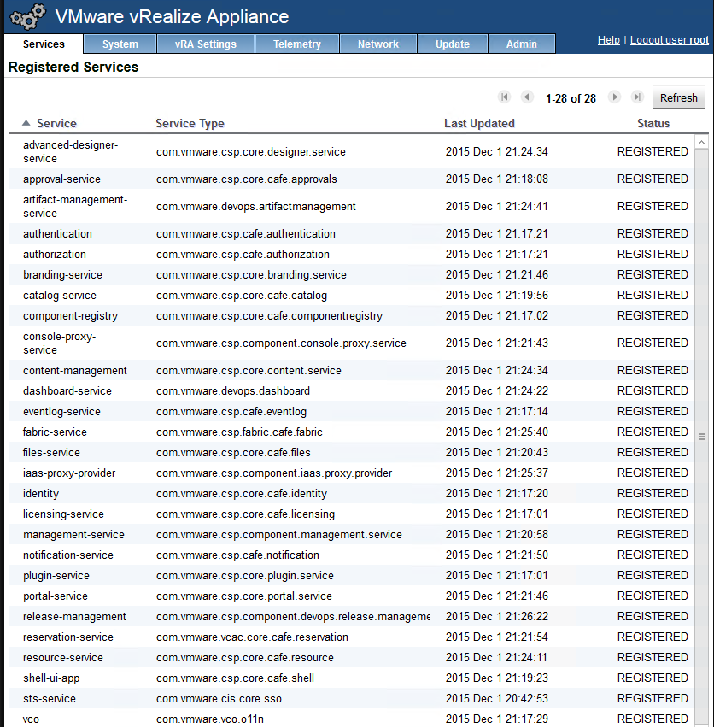Image resolution: width=714 pixels, height=728 pixels.
Task: Click the authorization service name
Action: point(55,254)
